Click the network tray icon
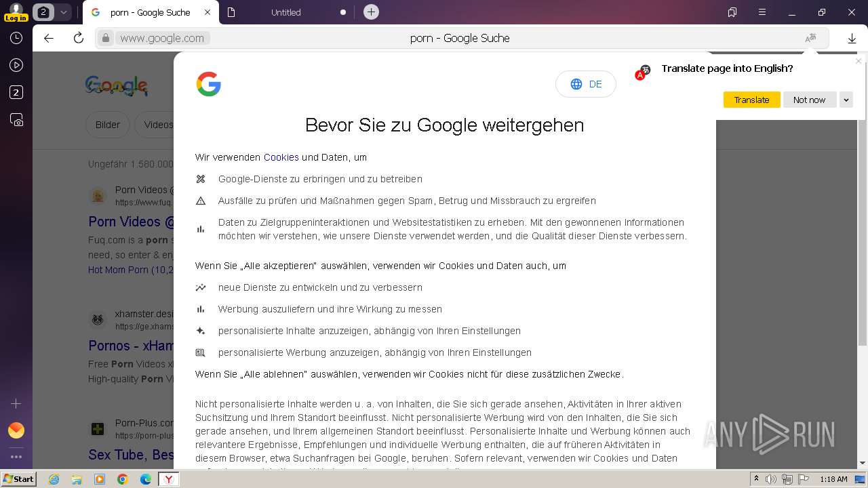 pos(787,479)
